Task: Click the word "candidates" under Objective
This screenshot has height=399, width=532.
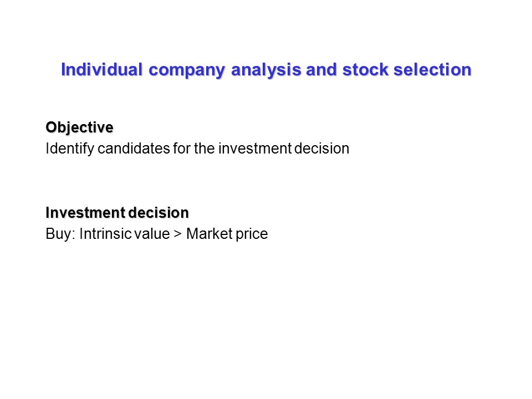Action: pos(134,149)
